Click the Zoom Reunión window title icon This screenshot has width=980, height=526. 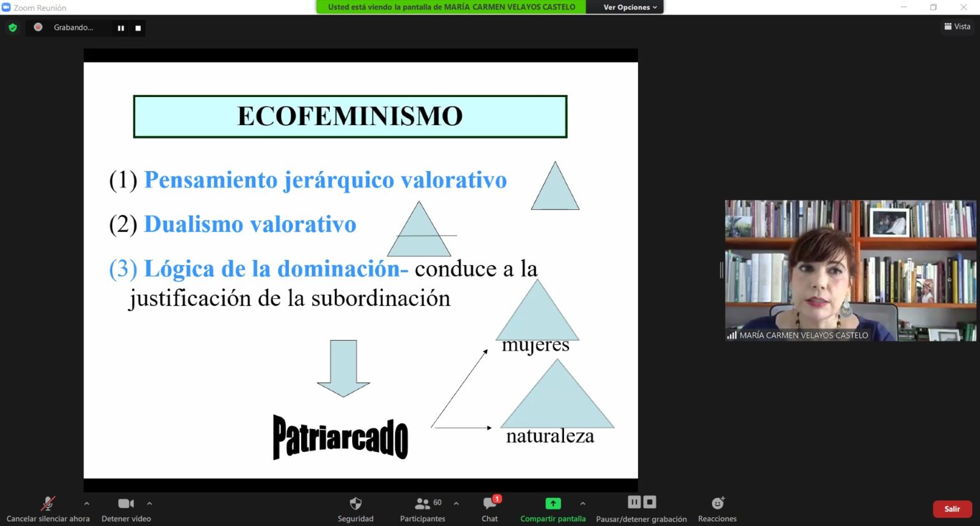pos(6,8)
